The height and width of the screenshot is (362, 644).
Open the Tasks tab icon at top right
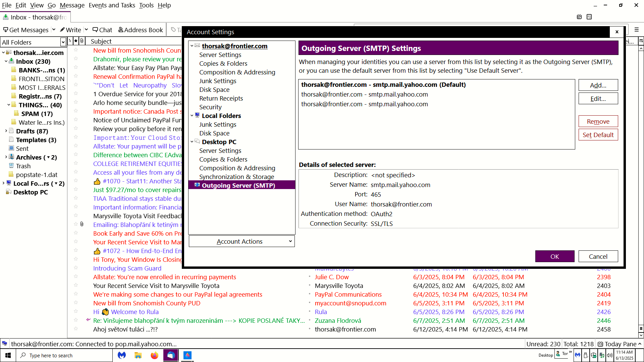click(589, 17)
